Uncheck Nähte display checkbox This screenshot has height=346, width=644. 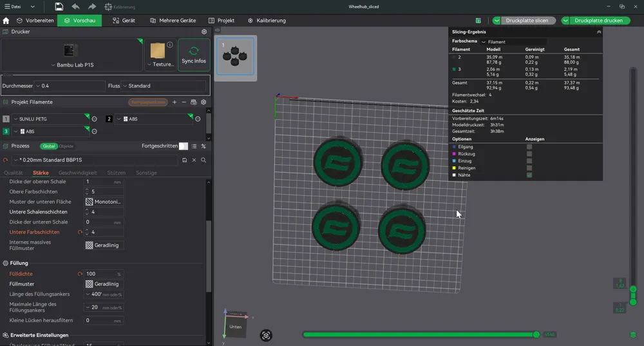pyautogui.click(x=529, y=175)
